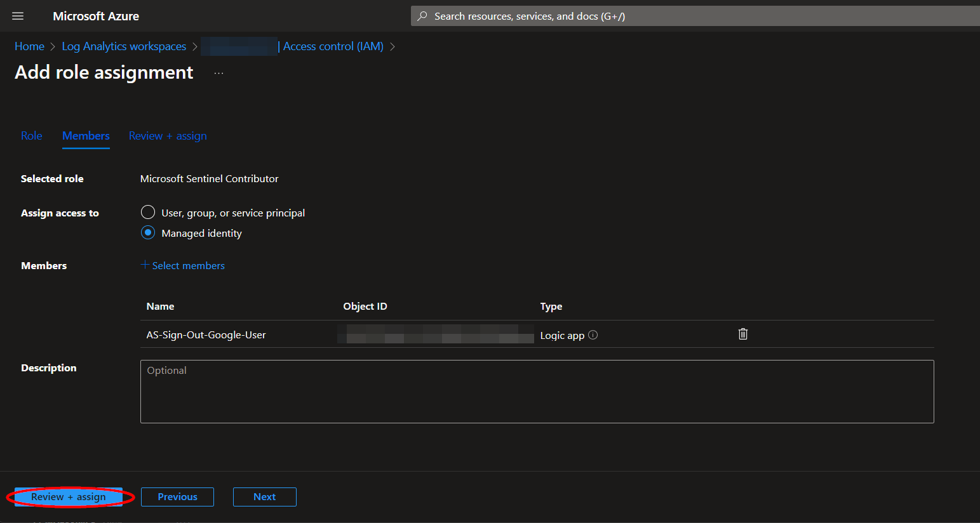Viewport: 980px width, 523px height.
Task: Click the Object ID column header
Action: pyautogui.click(x=365, y=307)
